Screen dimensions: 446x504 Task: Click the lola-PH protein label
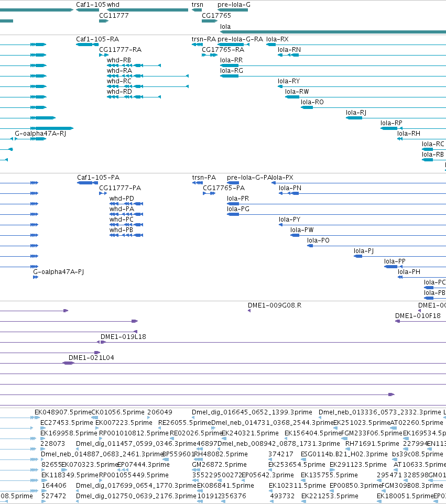[409, 271]
